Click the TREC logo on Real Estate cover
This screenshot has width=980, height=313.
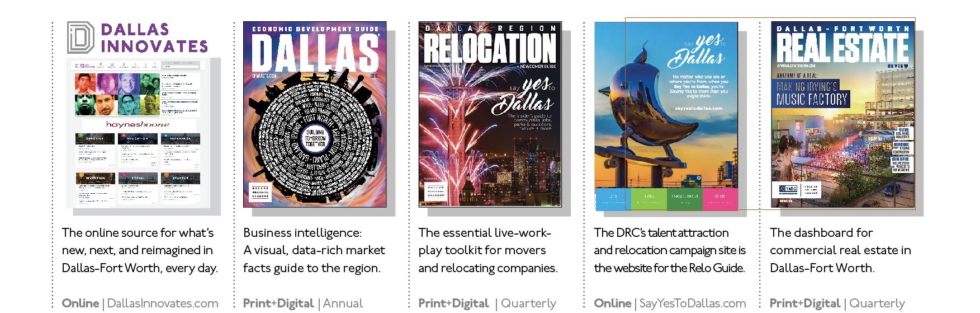(788, 189)
